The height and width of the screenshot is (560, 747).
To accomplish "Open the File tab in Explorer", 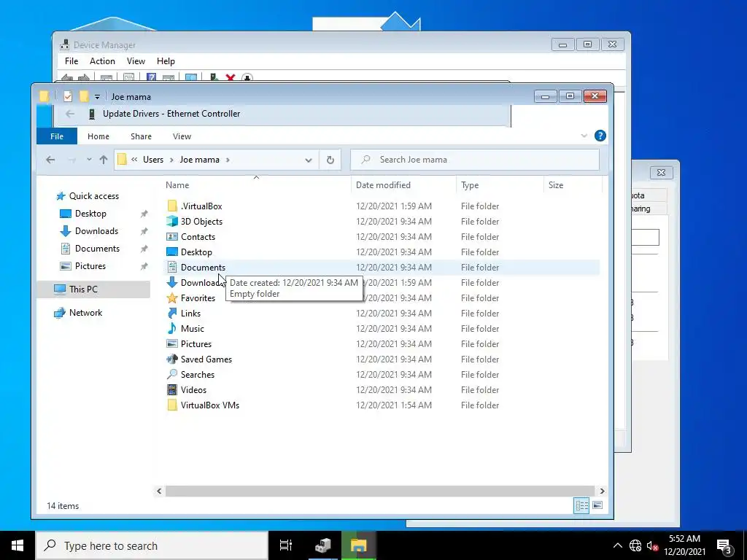I will tap(57, 136).
